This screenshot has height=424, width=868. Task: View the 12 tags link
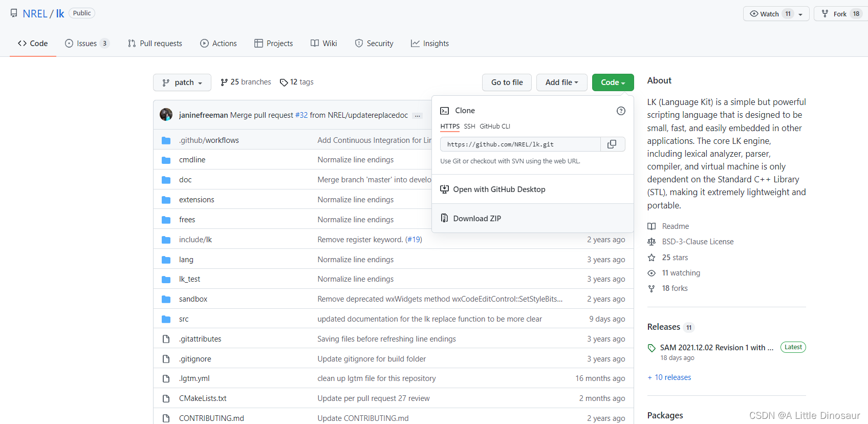297,82
